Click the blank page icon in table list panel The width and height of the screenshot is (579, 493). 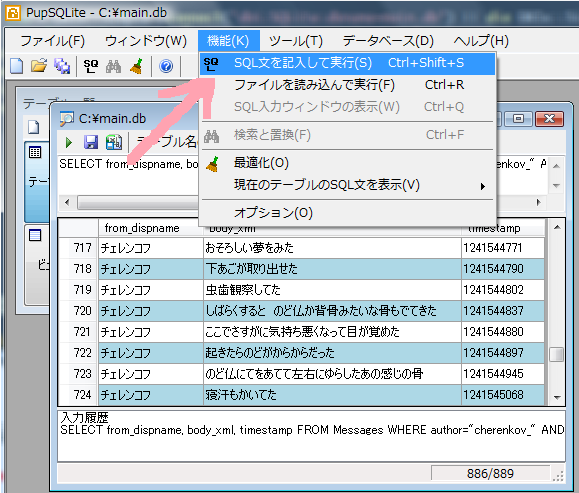click(x=34, y=127)
